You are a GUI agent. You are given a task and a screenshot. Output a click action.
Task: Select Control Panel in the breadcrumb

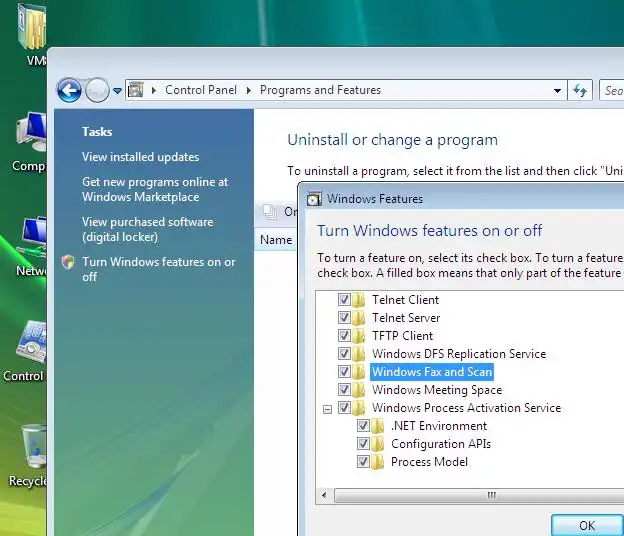pos(201,90)
